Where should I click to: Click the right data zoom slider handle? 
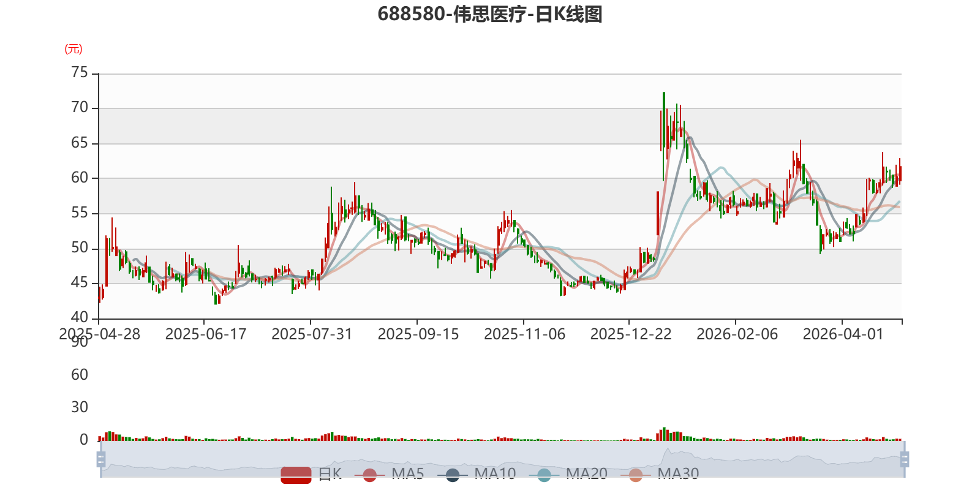[x=905, y=459]
